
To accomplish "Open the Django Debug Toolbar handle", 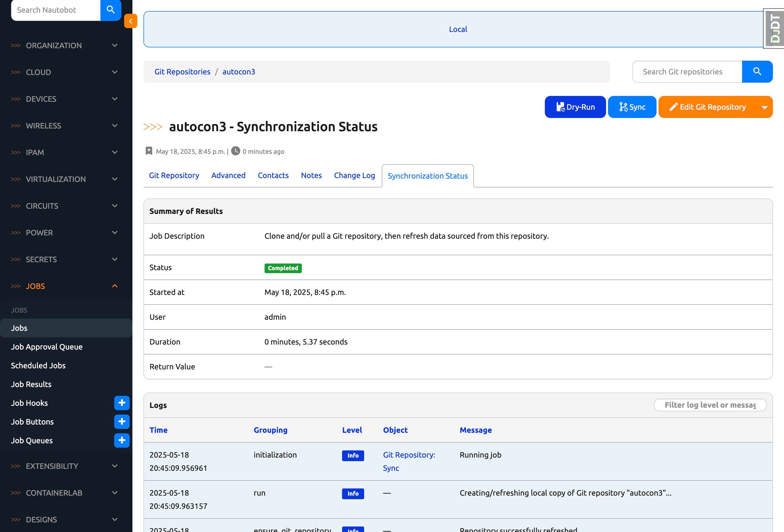I will 775,29.
